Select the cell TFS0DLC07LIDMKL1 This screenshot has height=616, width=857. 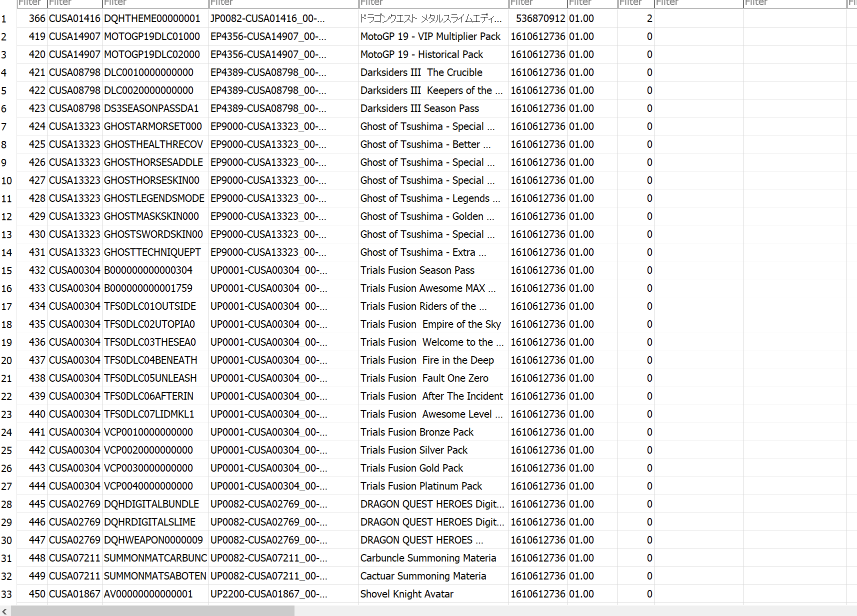point(155,414)
